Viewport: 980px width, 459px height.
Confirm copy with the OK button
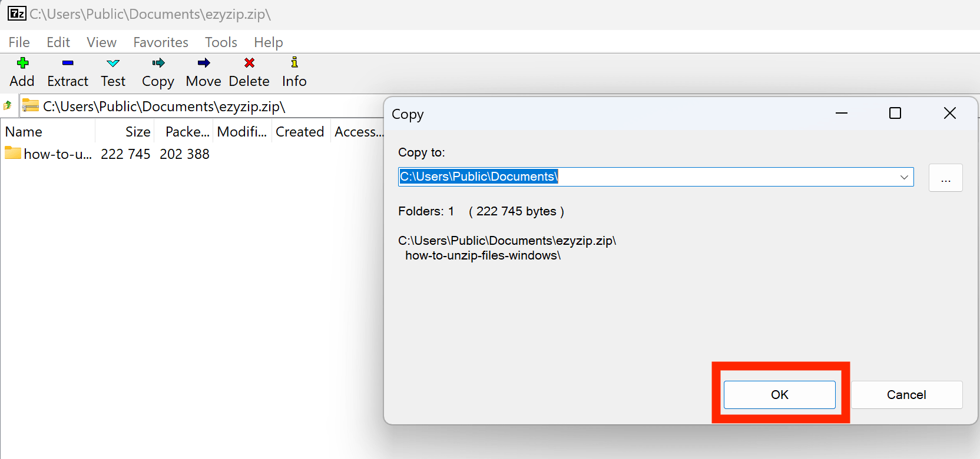[x=780, y=395]
